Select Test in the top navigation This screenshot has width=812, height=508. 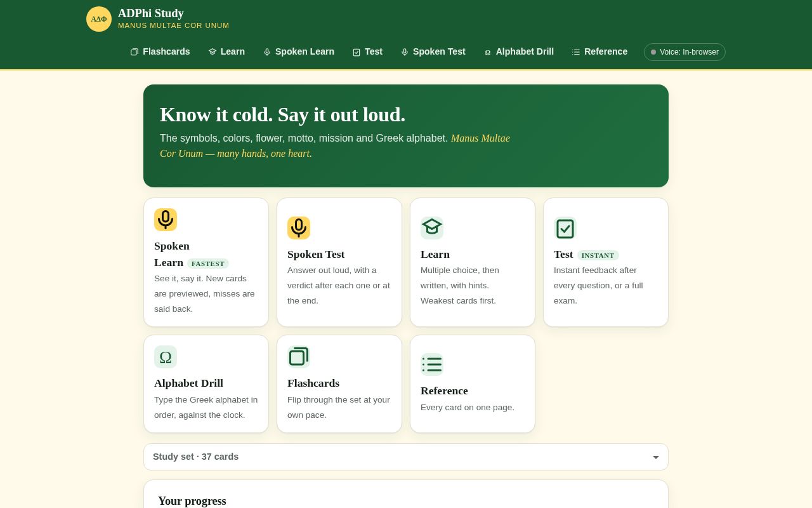click(368, 51)
